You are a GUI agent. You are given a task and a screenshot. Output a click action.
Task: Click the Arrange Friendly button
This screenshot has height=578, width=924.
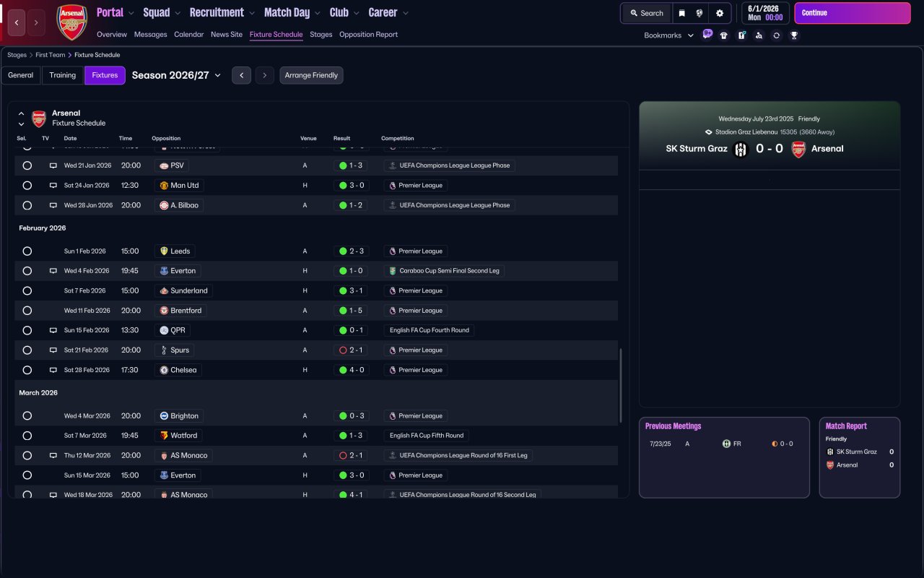(311, 75)
